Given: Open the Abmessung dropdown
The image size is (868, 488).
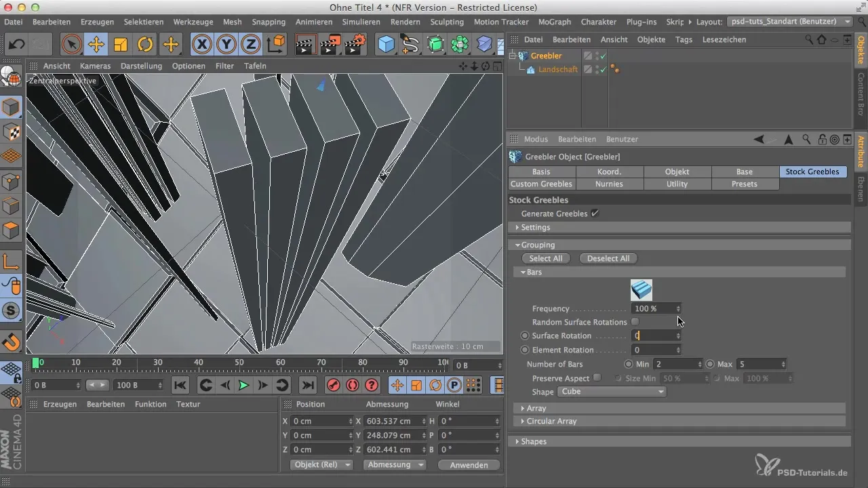Looking at the screenshot, I should [x=395, y=465].
